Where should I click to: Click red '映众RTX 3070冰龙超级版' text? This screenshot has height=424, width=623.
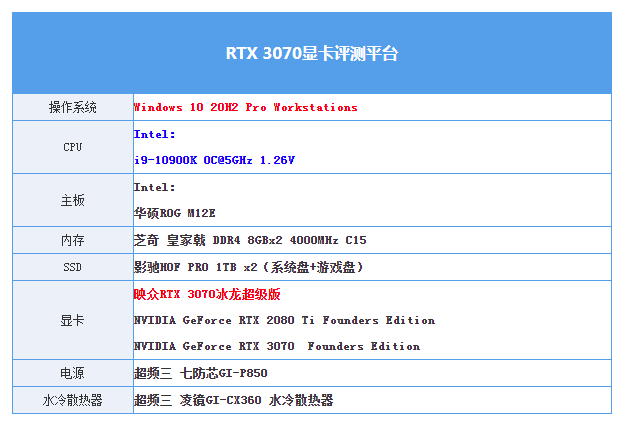tap(207, 294)
